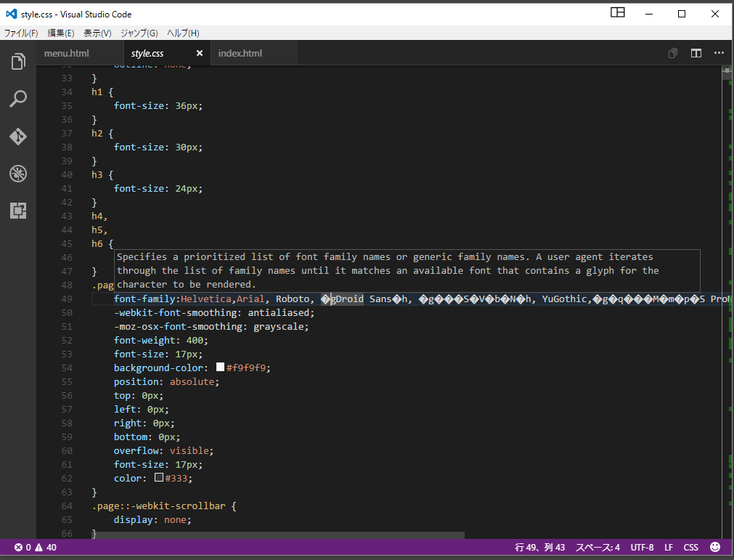This screenshot has width=734, height=560.
Task: Open the Debug view in activity bar
Action: [18, 174]
